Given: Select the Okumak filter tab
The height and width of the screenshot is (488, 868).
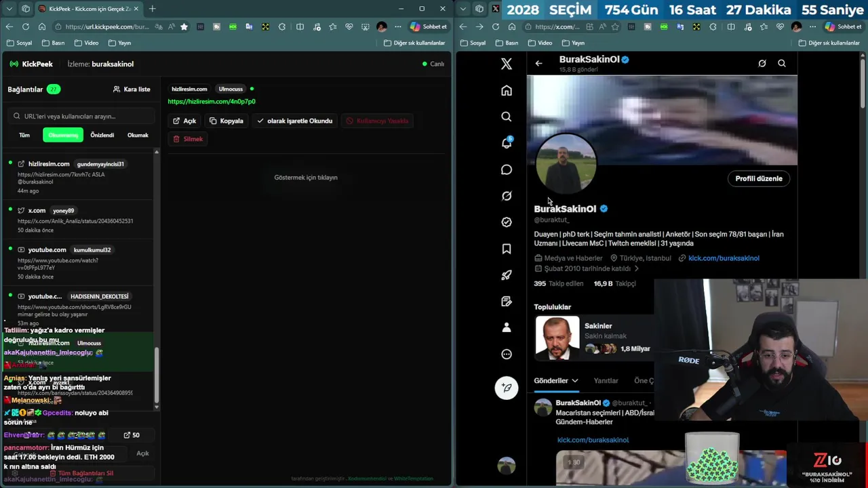Looking at the screenshot, I should click(138, 135).
